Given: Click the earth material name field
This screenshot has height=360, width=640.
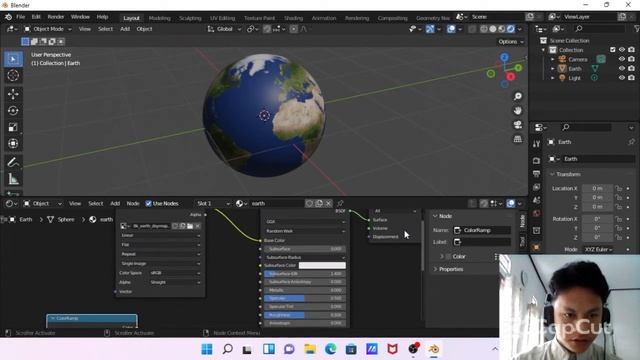Looking at the screenshot, I should coord(276,203).
